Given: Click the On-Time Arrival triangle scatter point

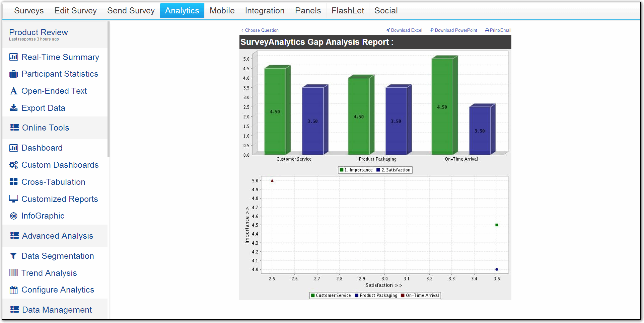Looking at the screenshot, I should click(272, 181).
